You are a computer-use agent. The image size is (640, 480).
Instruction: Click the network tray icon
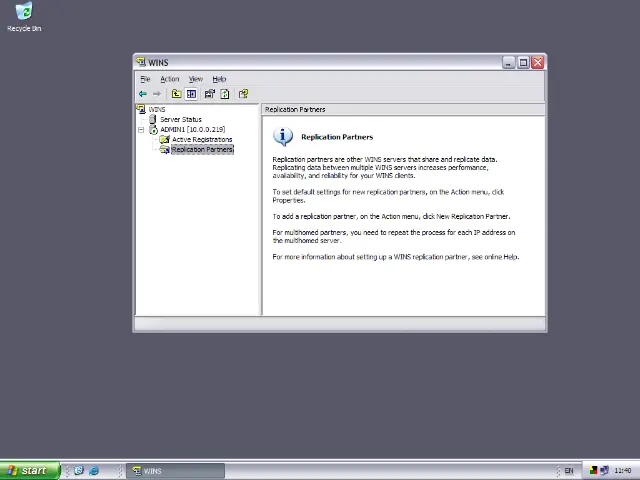604,471
